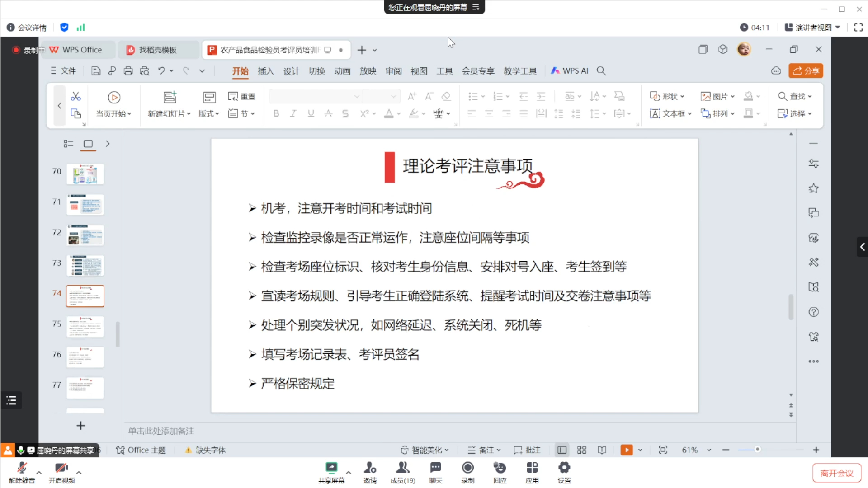Toggle normal view in status bar
This screenshot has width=868, height=488.
562,450
